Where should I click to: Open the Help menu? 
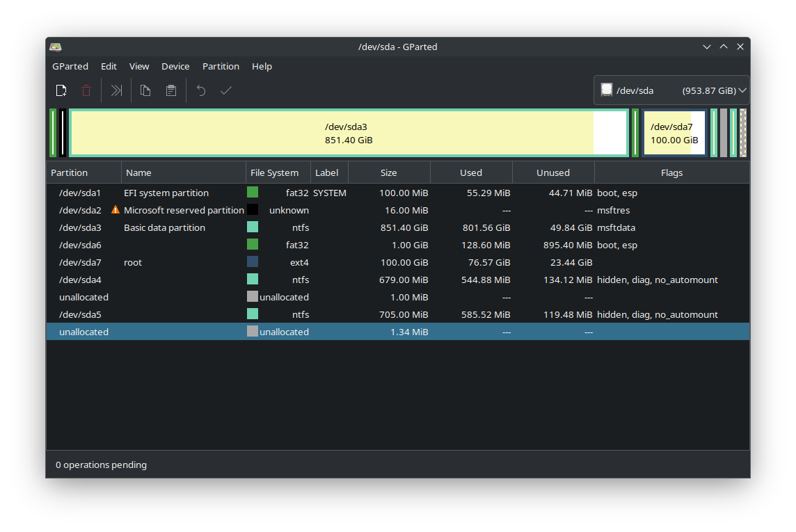(262, 67)
